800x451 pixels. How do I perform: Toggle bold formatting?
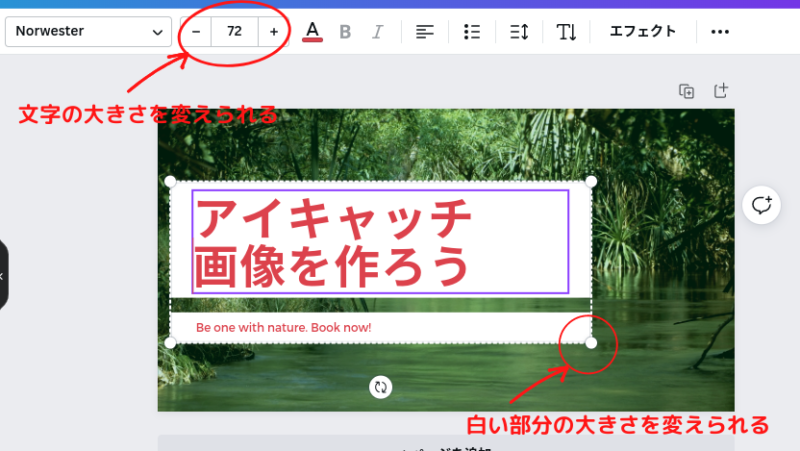[345, 32]
